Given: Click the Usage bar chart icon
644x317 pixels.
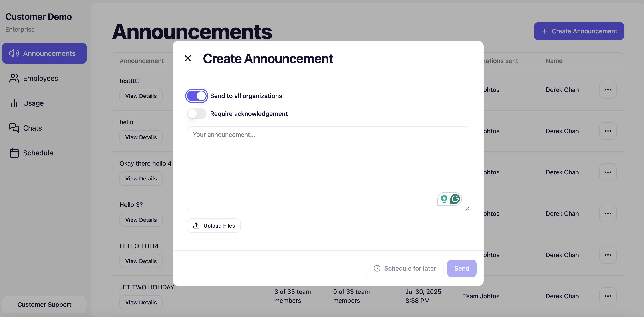Looking at the screenshot, I should tap(14, 103).
